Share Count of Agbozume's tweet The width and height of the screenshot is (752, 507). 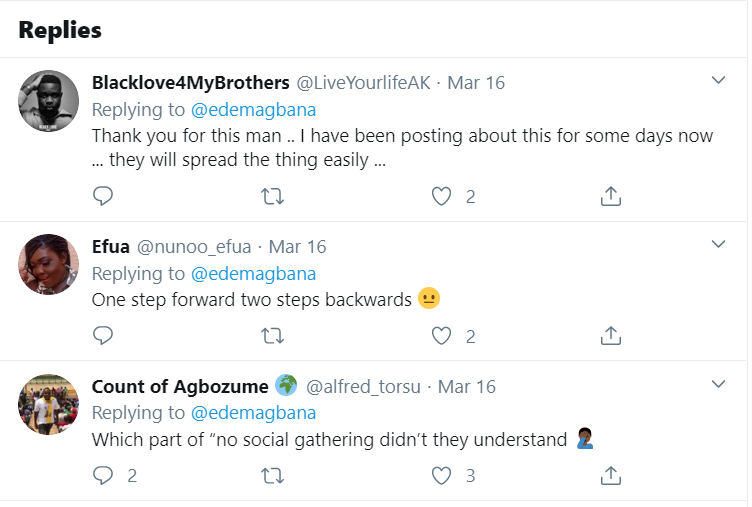tap(610, 475)
